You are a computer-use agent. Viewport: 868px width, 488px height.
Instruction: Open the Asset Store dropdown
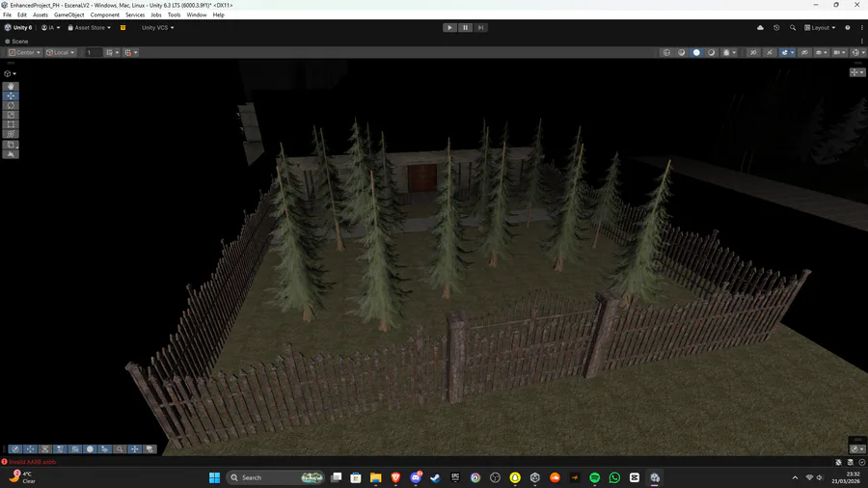point(89,28)
